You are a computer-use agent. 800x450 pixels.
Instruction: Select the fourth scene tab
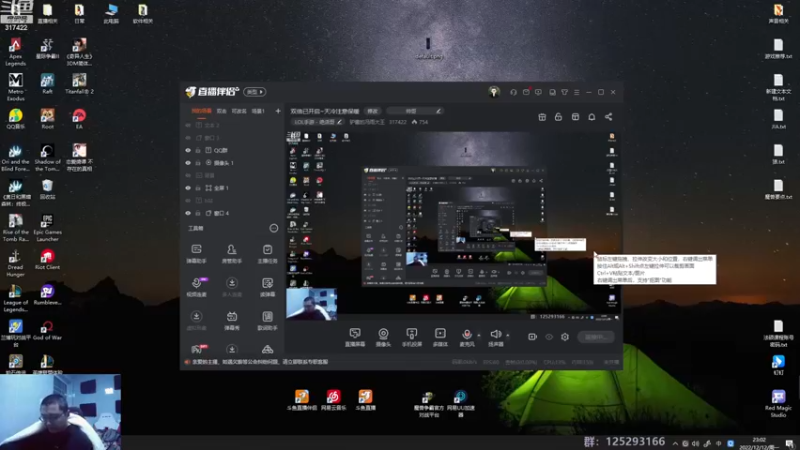[258, 111]
